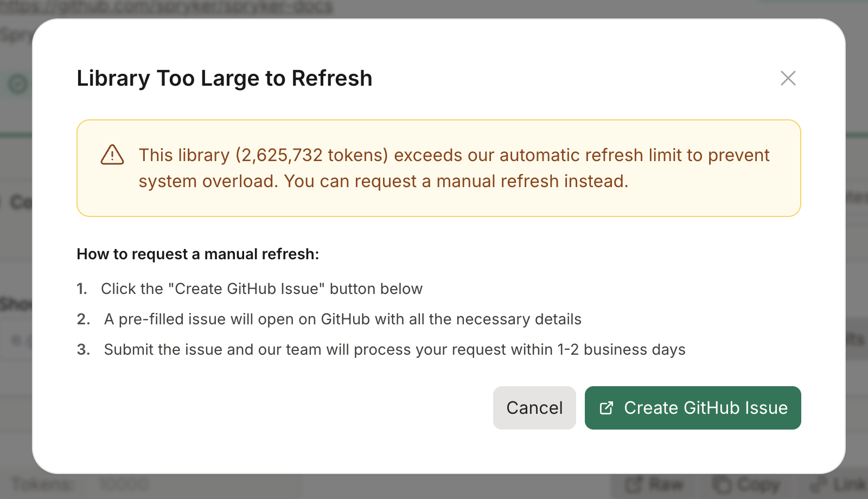Click the green checkmark status icon at left
Viewport: 868px width, 499px height.
coord(17,84)
